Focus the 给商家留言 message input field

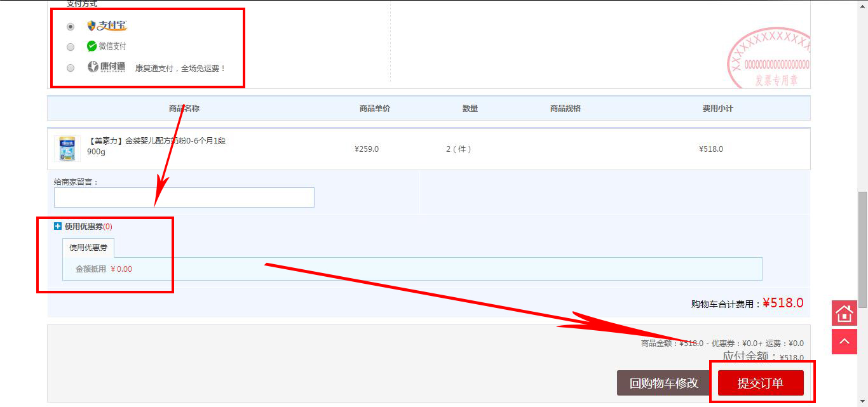click(x=184, y=197)
